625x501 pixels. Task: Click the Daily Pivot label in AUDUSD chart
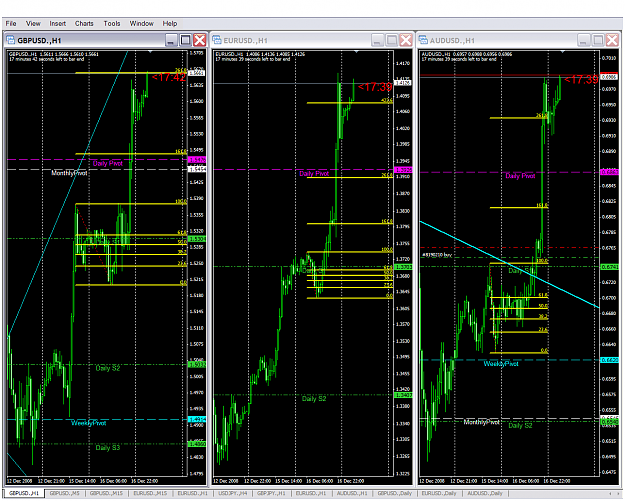point(520,176)
